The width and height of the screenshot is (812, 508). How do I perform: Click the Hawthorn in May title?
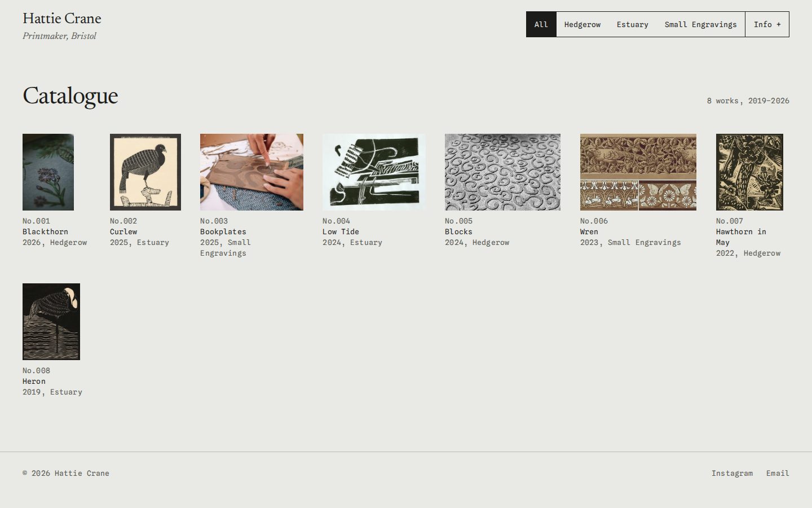741,237
